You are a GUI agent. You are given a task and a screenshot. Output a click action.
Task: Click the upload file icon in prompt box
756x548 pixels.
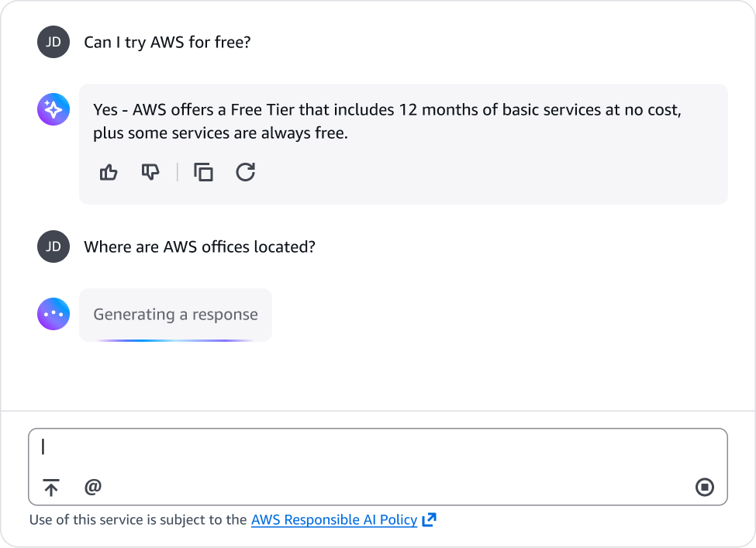click(51, 488)
